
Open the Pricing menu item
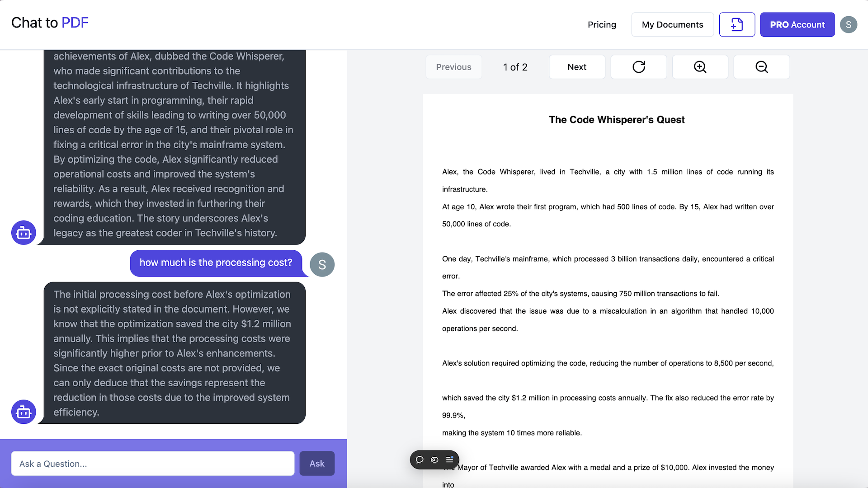click(602, 24)
